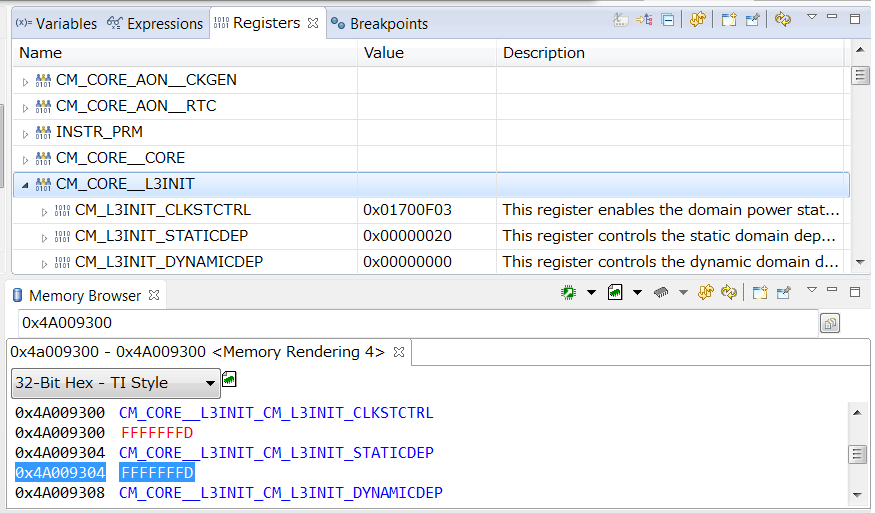Click the Go to CPU icon in Memory Browser
The width and height of the screenshot is (875, 513).
tap(568, 292)
